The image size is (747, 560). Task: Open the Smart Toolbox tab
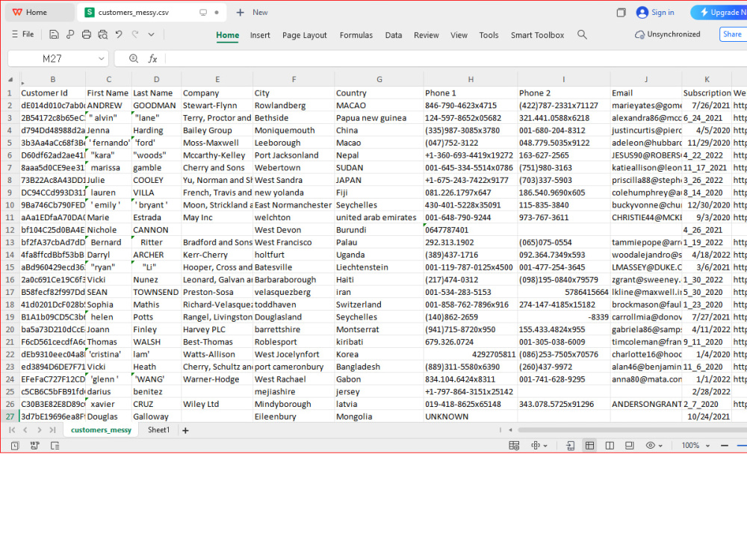tap(537, 35)
